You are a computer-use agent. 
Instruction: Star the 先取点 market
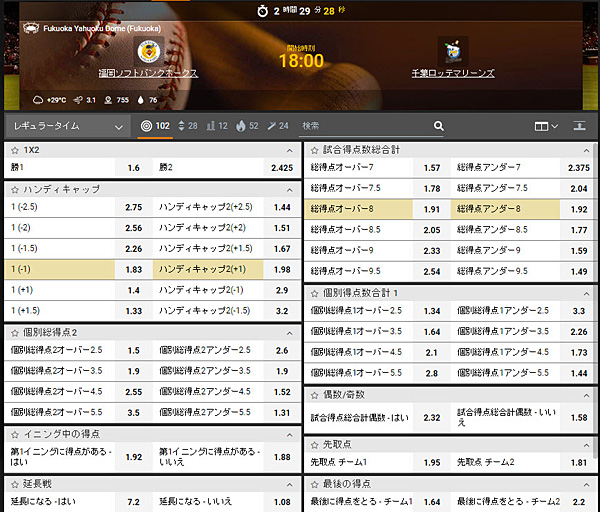coord(315,445)
